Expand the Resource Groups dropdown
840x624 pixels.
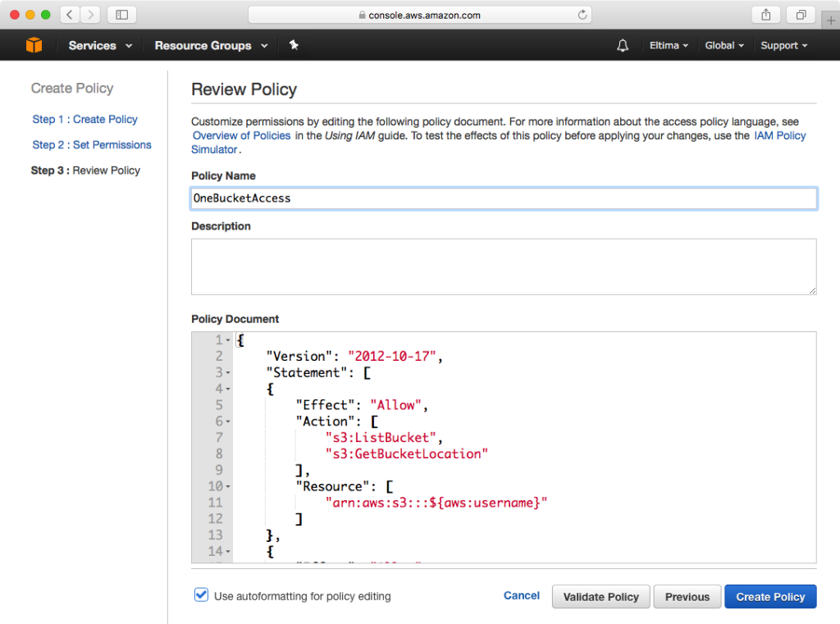211,45
